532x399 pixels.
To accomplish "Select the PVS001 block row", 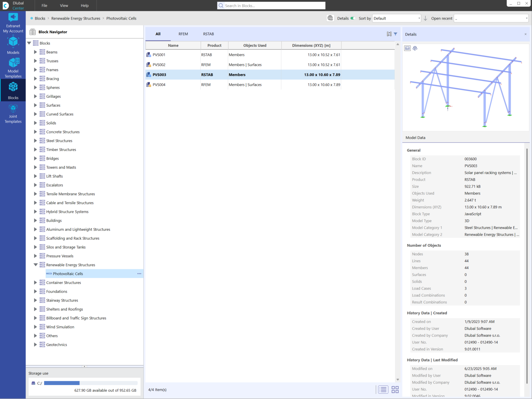I will point(173,55).
